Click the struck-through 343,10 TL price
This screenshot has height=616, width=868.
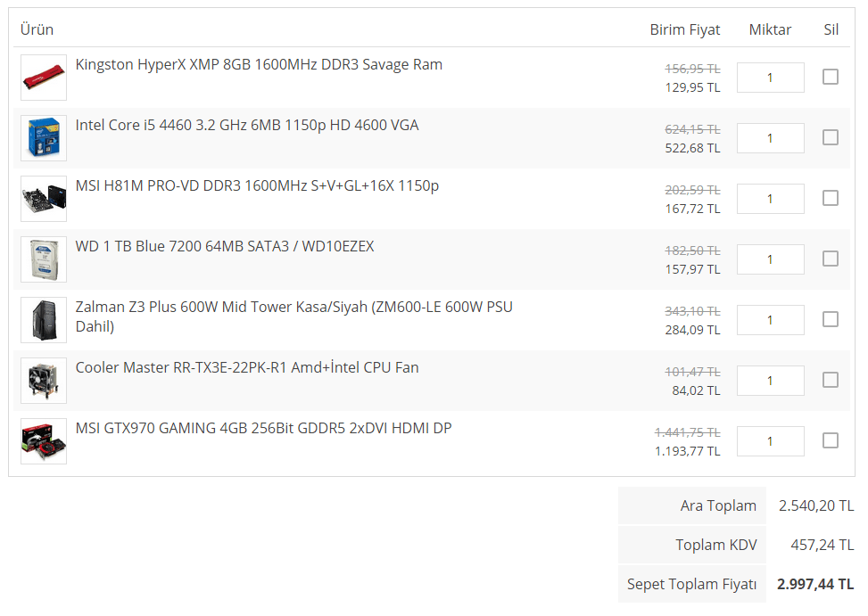[x=692, y=311]
